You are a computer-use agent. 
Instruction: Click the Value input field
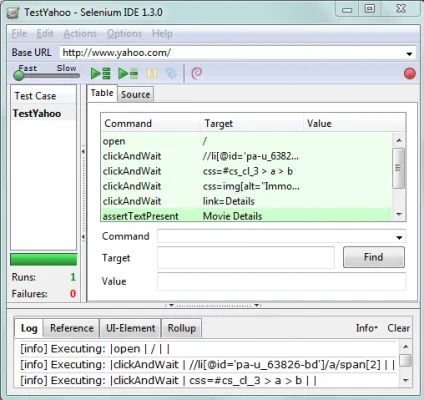tap(282, 281)
